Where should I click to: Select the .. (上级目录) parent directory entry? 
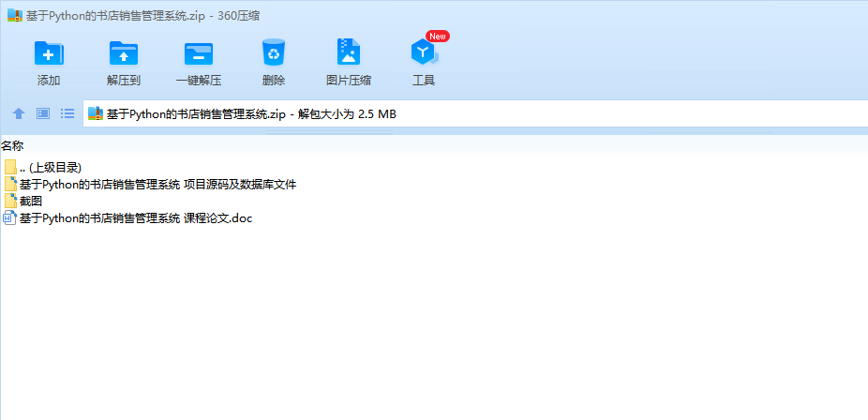51,168
